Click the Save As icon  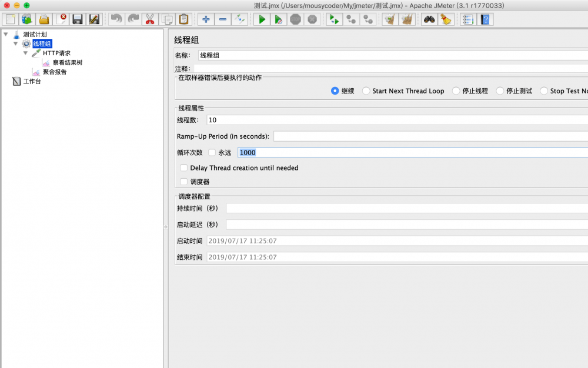[94, 19]
